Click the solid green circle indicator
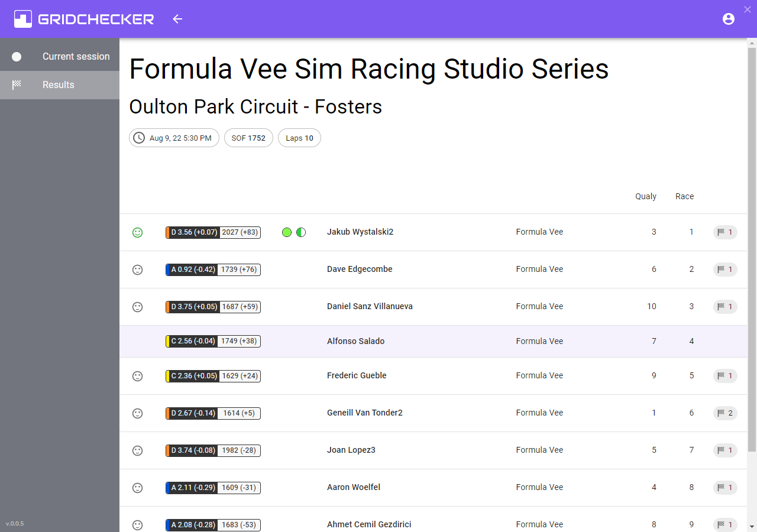The image size is (757, 532). click(x=287, y=232)
